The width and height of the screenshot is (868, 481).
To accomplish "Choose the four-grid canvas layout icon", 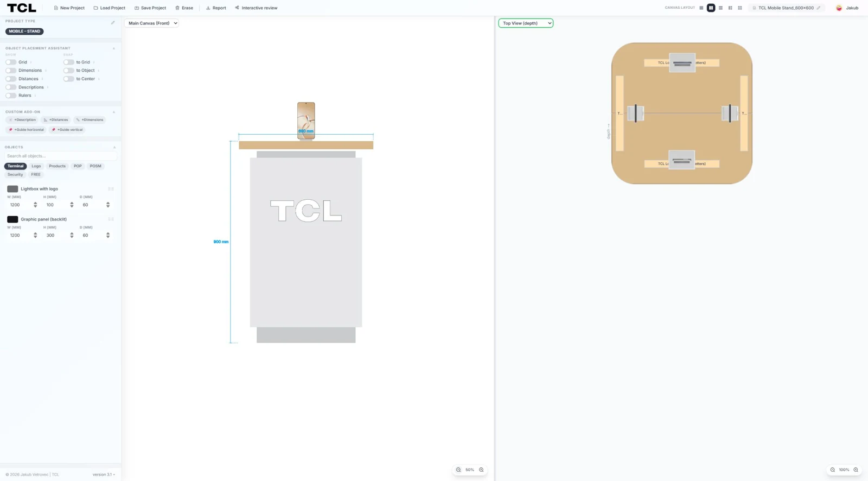I will pos(740,8).
